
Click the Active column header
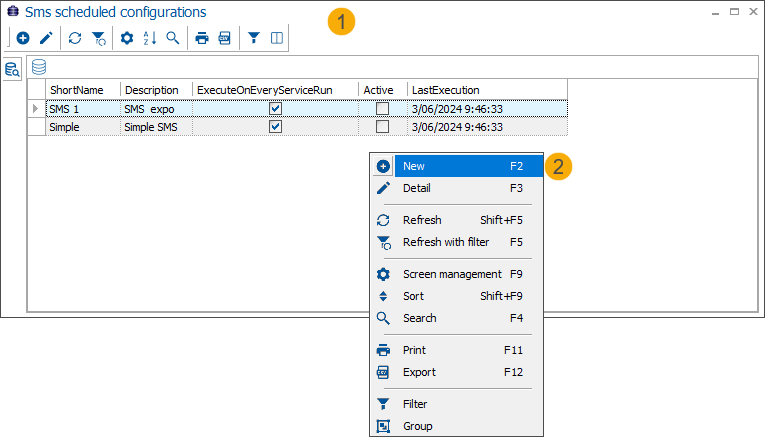[383, 90]
